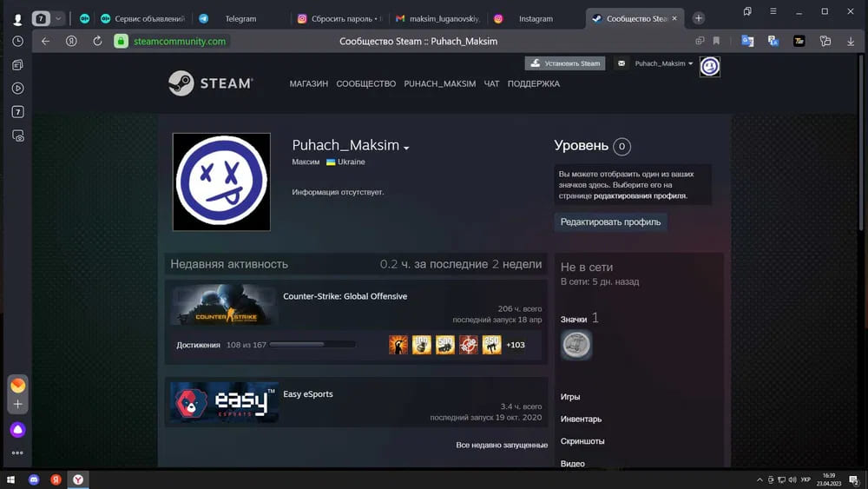Image resolution: width=868 pixels, height=489 pixels.
Task: Open a new browser tab
Action: pyautogui.click(x=699, y=18)
